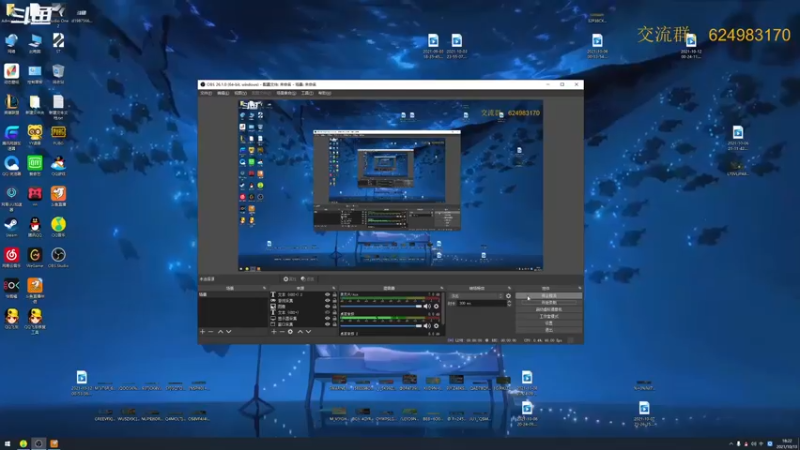Open source properties gear in Sources toolbar
This screenshot has height=450, width=800.
coord(290,332)
